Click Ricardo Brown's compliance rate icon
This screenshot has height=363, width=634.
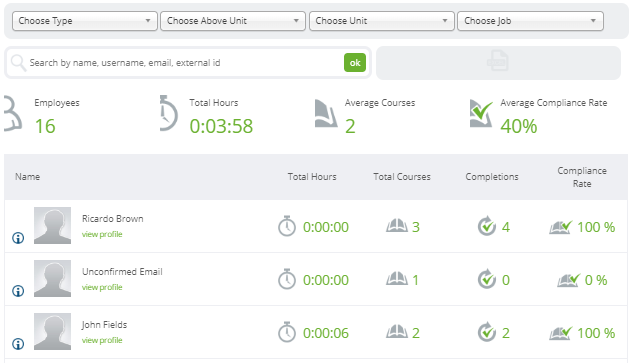(x=561, y=227)
